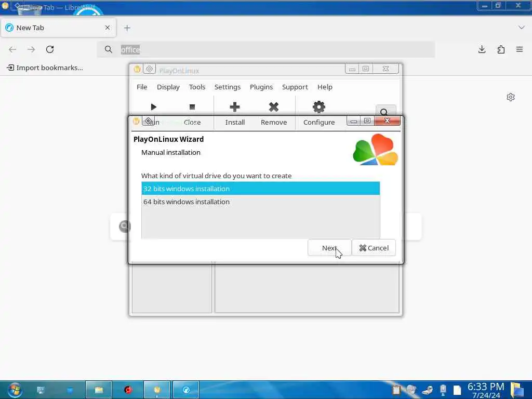Reload the browser page
Screen dimensions: 532x399
[50, 49]
